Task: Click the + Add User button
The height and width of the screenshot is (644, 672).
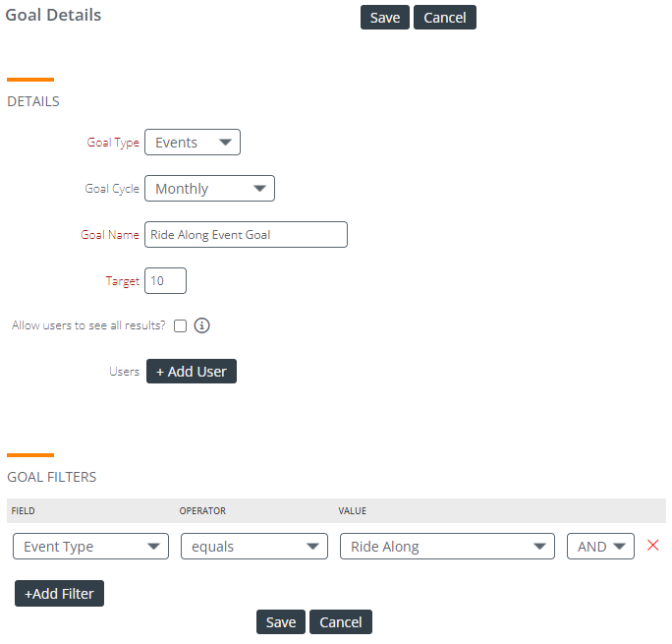Action: (192, 372)
